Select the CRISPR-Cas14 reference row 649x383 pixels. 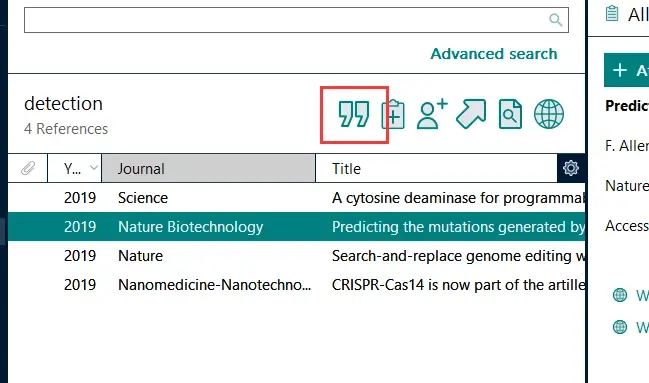coord(296,285)
